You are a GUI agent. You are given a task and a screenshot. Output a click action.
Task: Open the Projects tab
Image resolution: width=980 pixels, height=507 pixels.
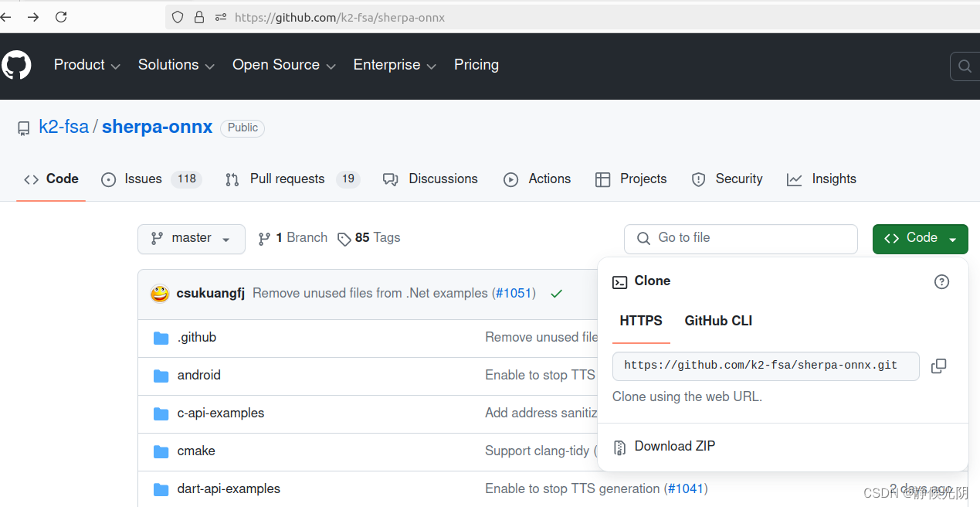[x=631, y=179]
